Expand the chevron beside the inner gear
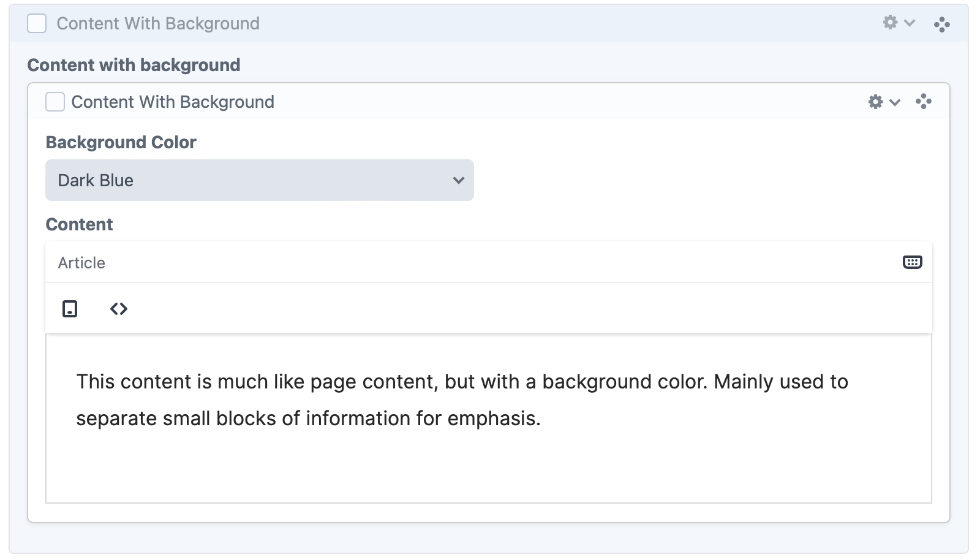 [x=895, y=102]
